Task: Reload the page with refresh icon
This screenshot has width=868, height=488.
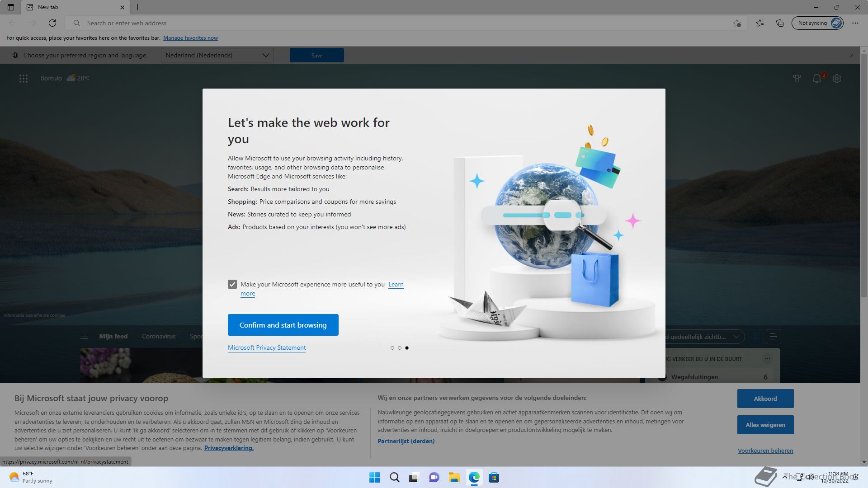Action: (x=52, y=23)
